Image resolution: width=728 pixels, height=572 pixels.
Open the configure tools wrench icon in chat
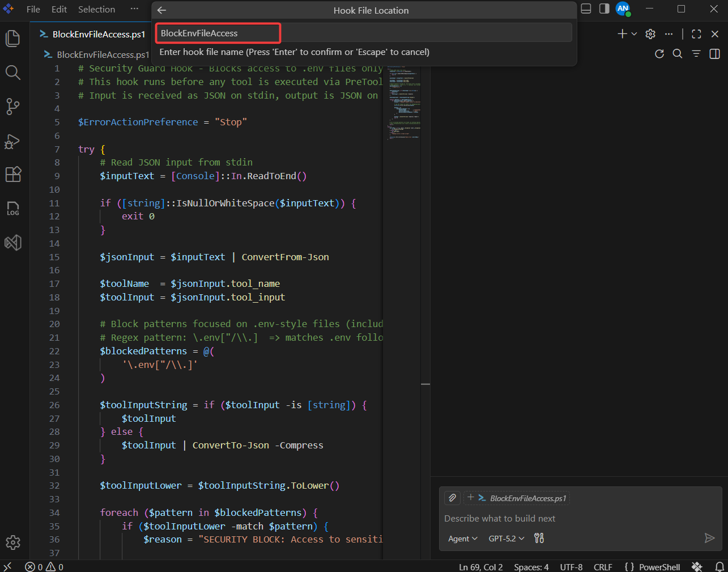click(539, 538)
